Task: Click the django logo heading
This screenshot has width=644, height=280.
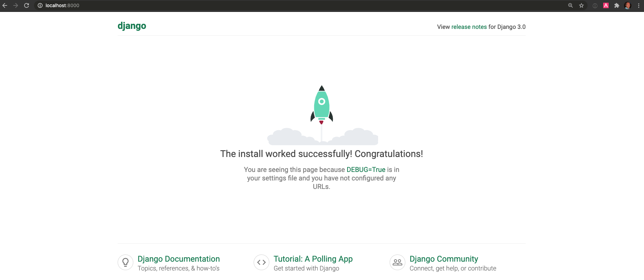Action: (132, 26)
